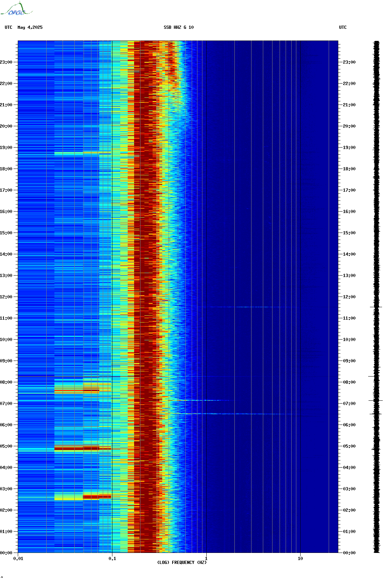The height and width of the screenshot is (581, 392).
Task: Click the '0.01' frequency axis label
Action: coord(18,559)
